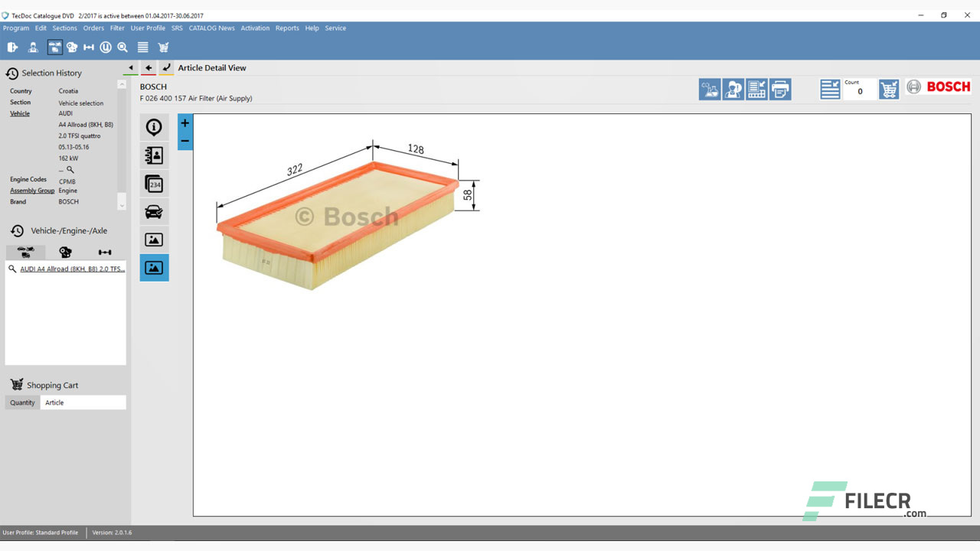The image size is (980, 551).
Task: Open the SRS menu
Action: click(x=177, y=28)
